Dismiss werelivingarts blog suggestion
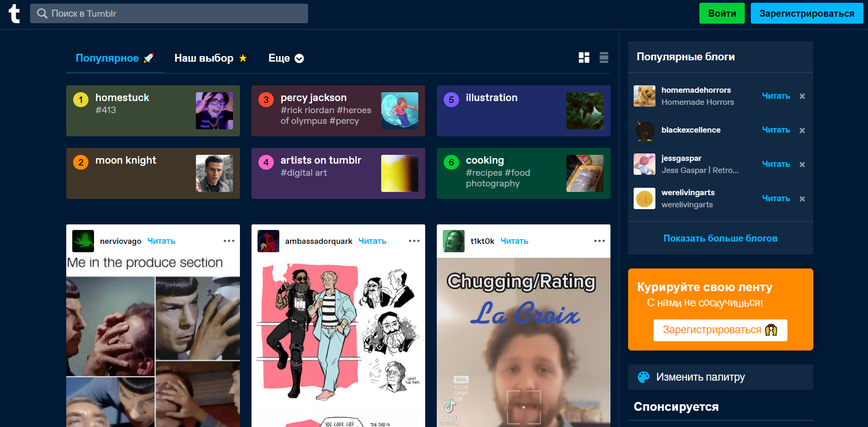Screen dimensions: 868x427 (802, 199)
